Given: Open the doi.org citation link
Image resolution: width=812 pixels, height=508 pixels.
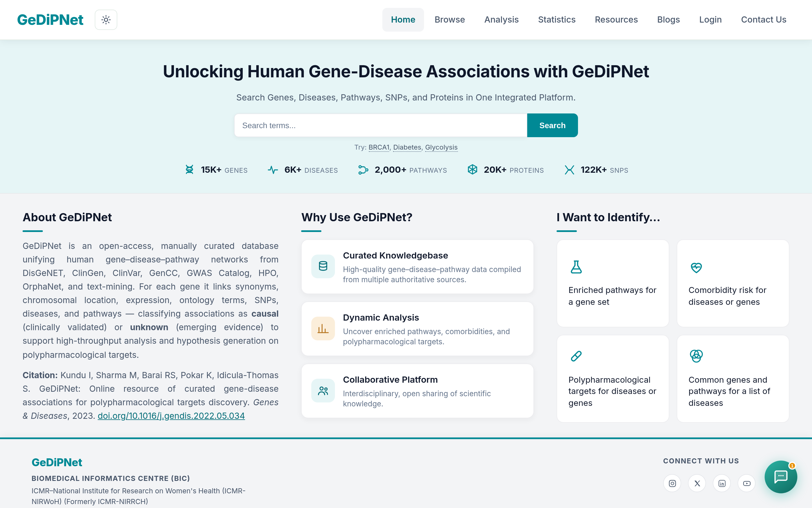Looking at the screenshot, I should click(x=171, y=416).
